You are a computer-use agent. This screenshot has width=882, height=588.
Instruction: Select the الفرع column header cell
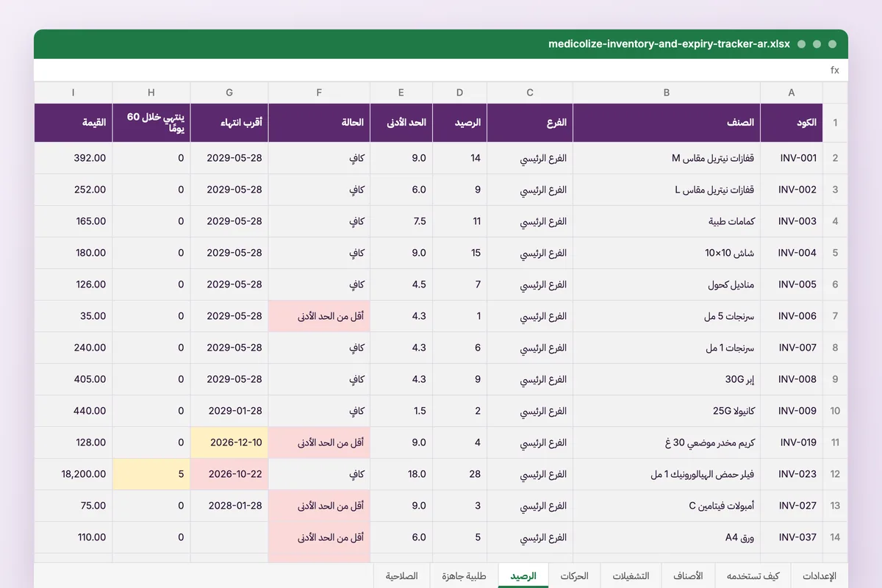coord(530,123)
